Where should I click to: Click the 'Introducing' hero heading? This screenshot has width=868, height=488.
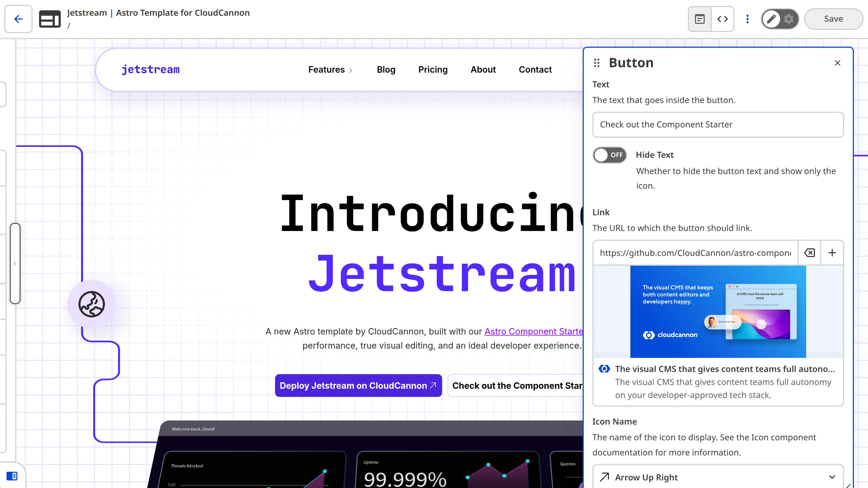tap(432, 213)
